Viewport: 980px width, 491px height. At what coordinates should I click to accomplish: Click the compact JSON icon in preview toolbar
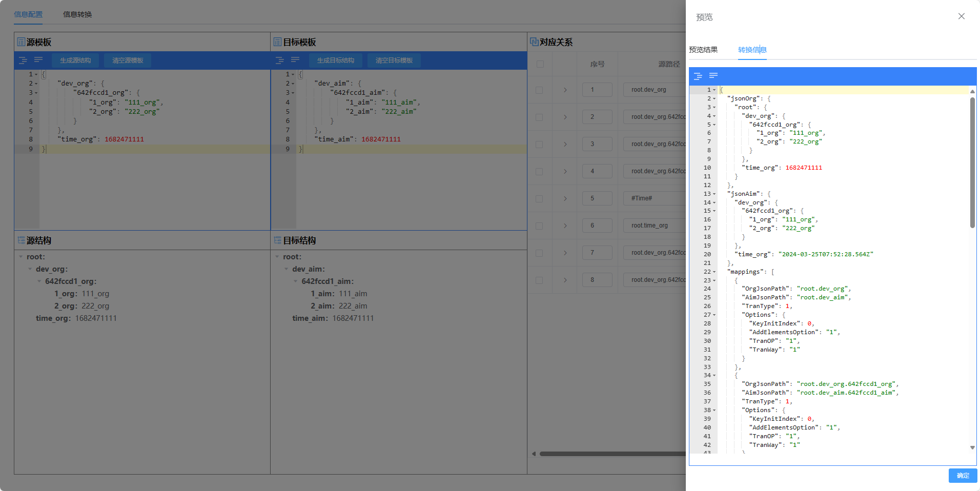[x=713, y=76]
